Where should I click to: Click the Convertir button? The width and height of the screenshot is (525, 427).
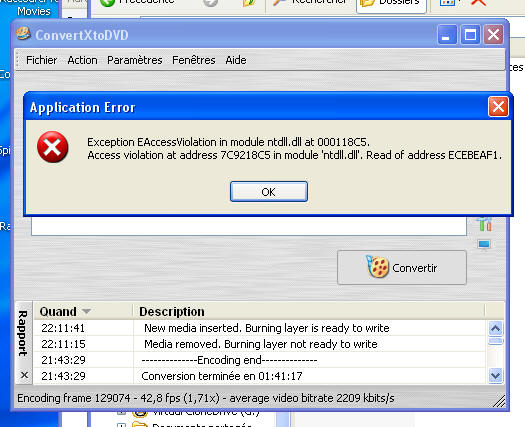(x=402, y=268)
